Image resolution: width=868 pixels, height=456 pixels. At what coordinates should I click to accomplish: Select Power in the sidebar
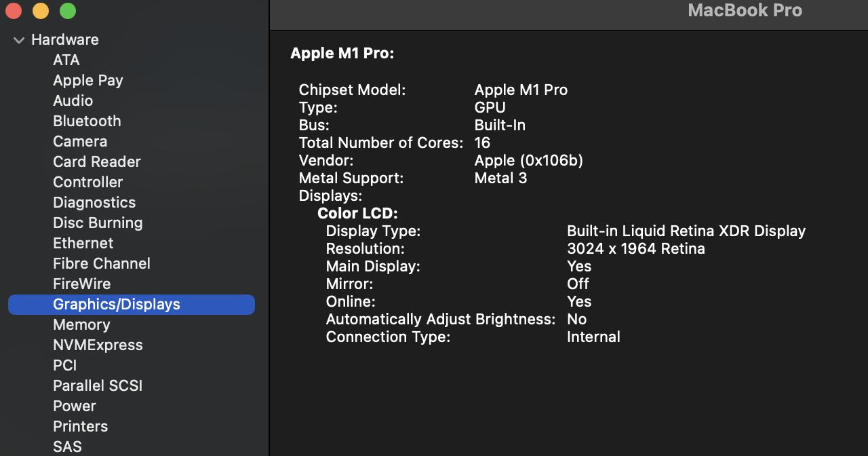tap(74, 406)
